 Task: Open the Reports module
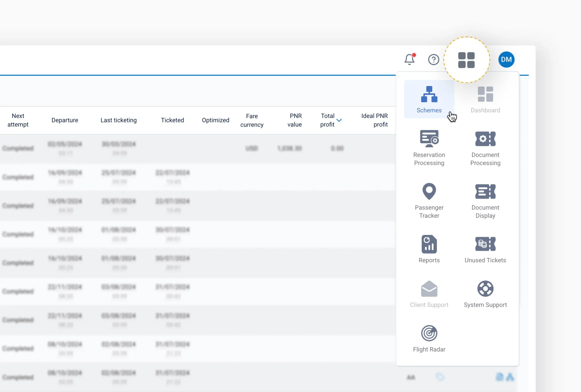(429, 249)
